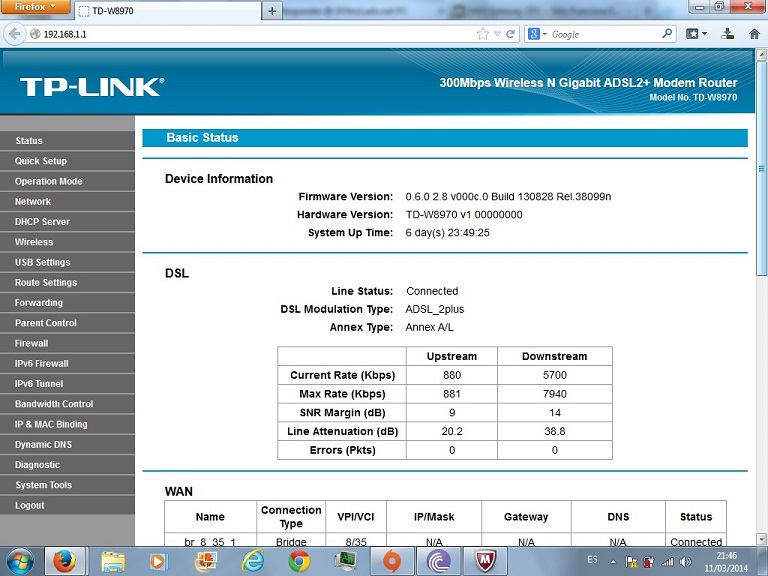The height and width of the screenshot is (576, 768).
Task: Click Logout in the sidebar
Action: tap(67, 505)
